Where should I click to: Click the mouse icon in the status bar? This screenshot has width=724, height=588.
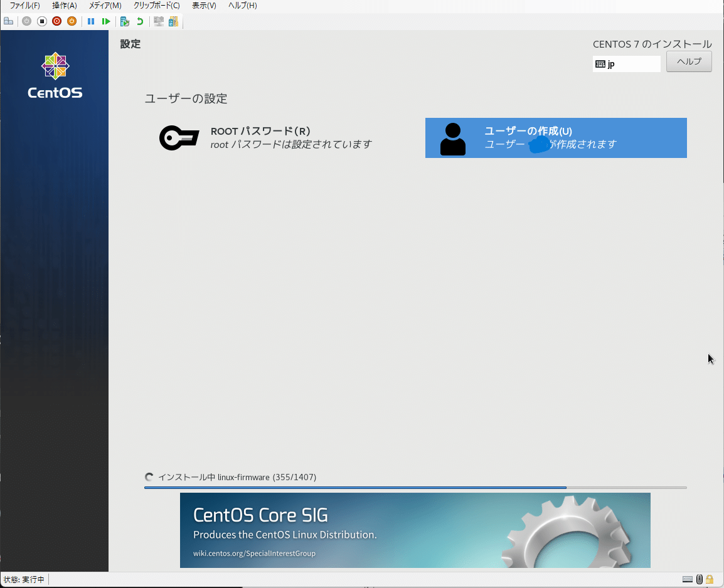[698, 579]
